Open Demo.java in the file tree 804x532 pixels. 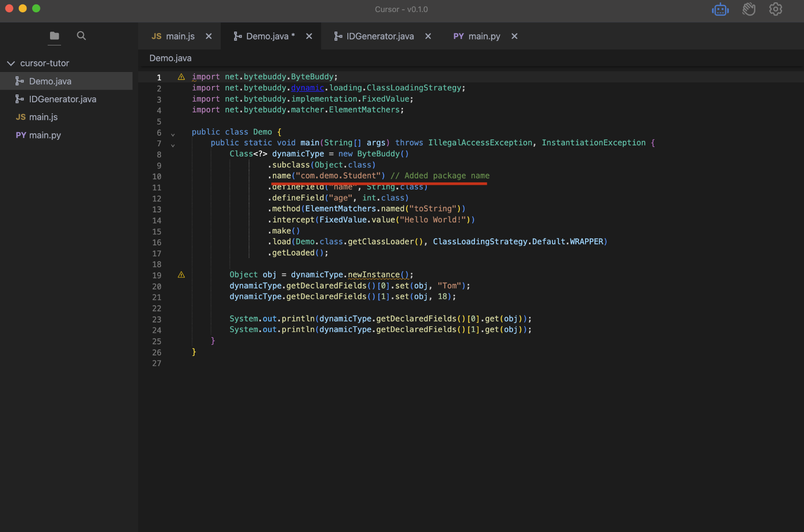tap(67, 81)
